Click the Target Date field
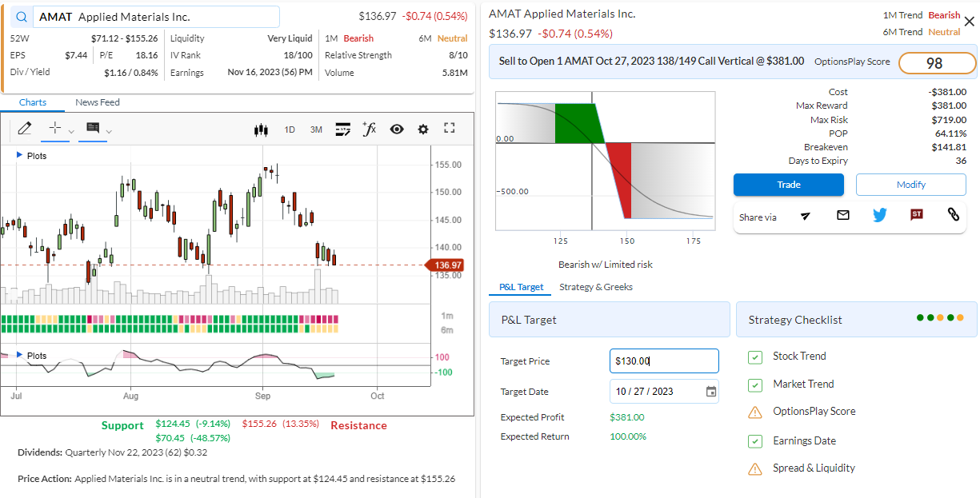Screen dimensions: 980x498 [x=664, y=392]
